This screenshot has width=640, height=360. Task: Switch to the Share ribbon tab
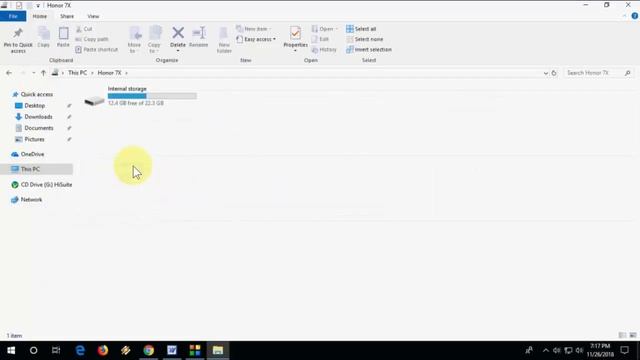tap(67, 16)
